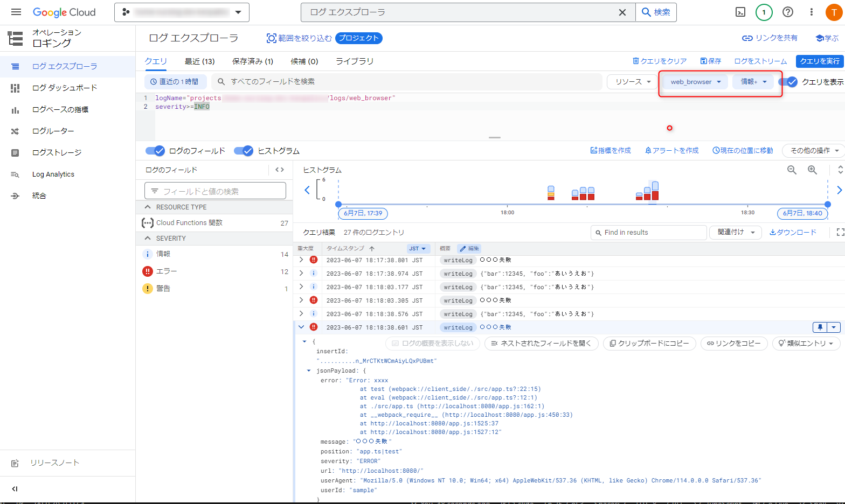Click ログをストリーム button
Viewport: 845px width, 504px height.
click(x=760, y=61)
